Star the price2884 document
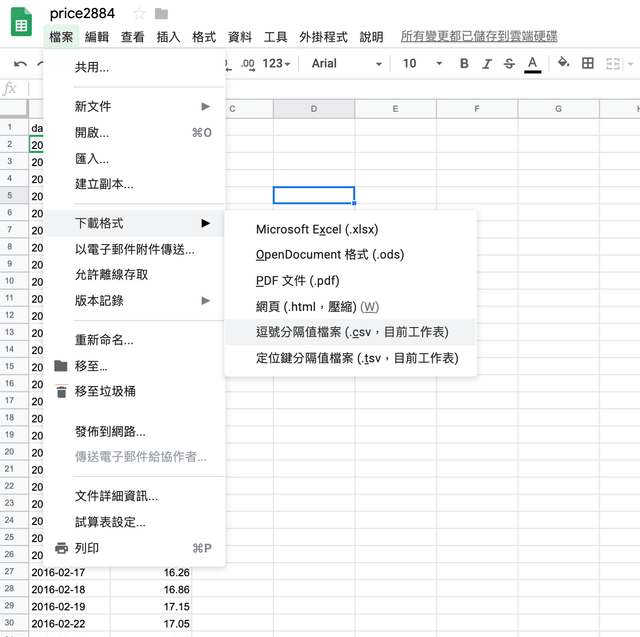 (139, 14)
